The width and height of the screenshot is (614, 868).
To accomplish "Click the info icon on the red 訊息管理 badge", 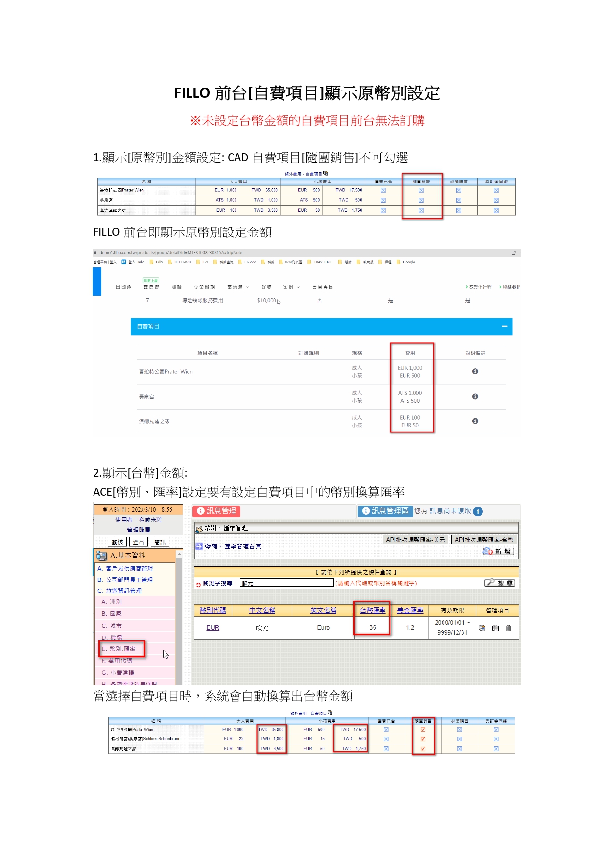I will tap(200, 511).
